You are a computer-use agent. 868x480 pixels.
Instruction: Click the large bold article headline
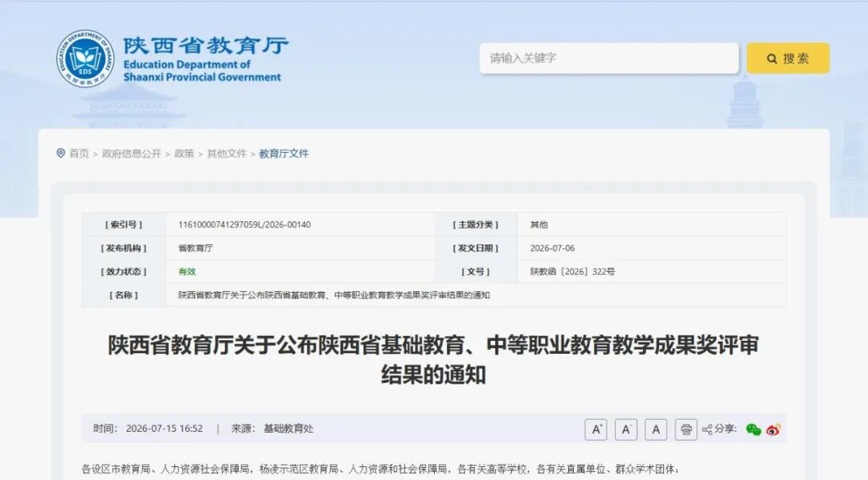(433, 360)
